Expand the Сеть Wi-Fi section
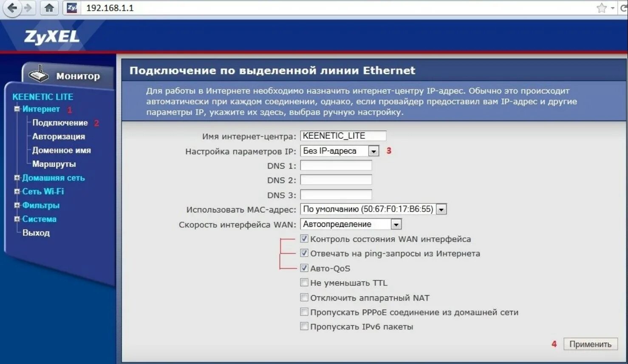Viewport: 628px width, 364px height. (x=17, y=191)
